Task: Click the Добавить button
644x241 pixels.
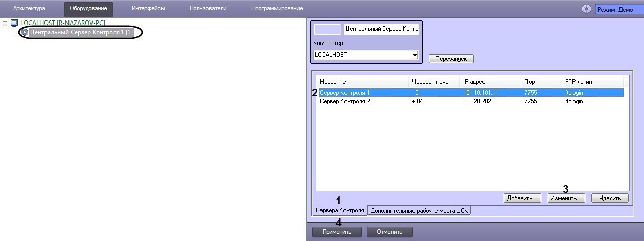Action: (x=522, y=198)
